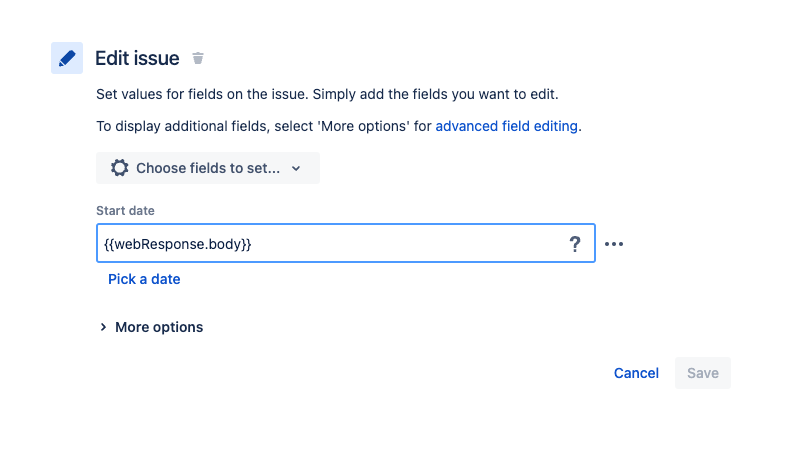
Task: Click the blue pencil Edit issue icon
Action: pyautogui.click(x=67, y=58)
